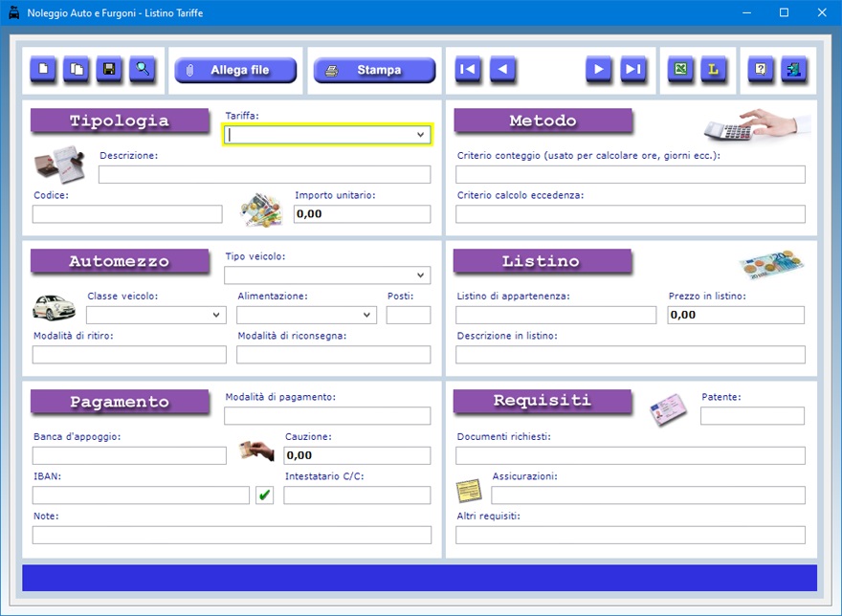
Task: Go to the first record
Action: 468,70
